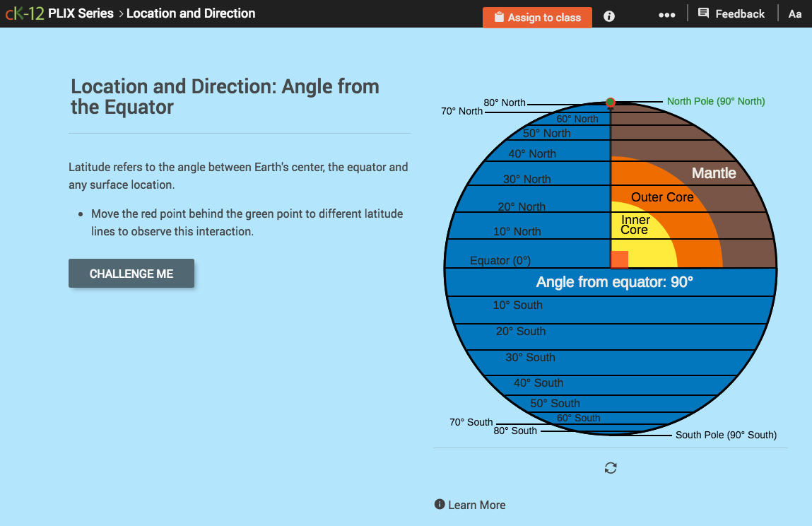
Task: Select the Inner Core label
Action: pos(634,223)
